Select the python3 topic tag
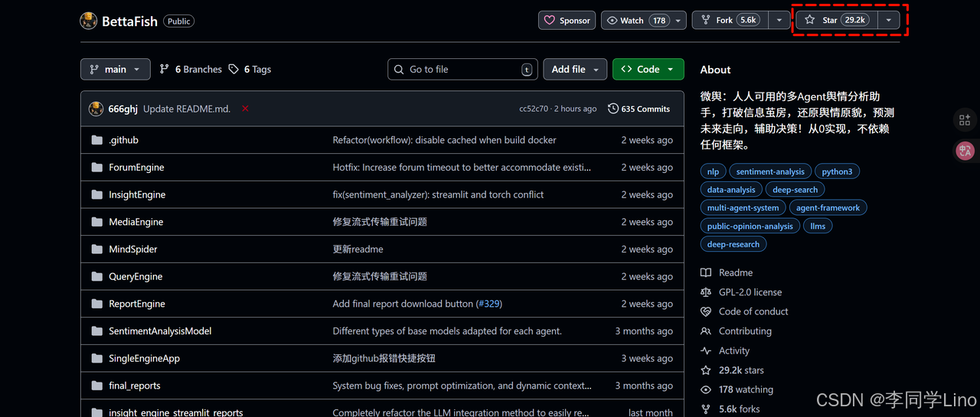The height and width of the screenshot is (417, 980). (x=837, y=171)
